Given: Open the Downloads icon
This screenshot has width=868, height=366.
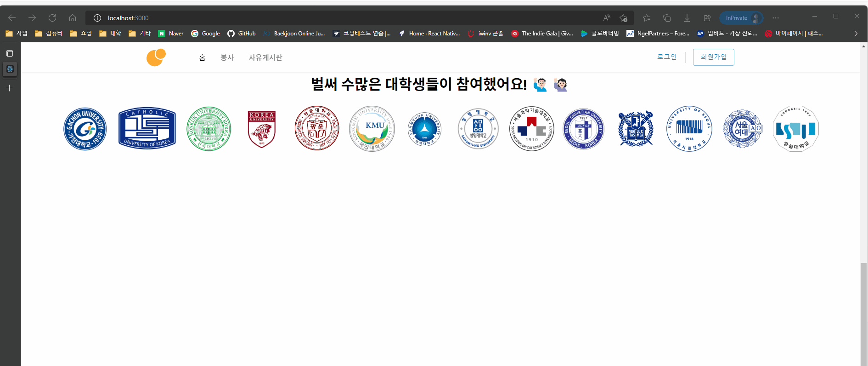Looking at the screenshot, I should (x=687, y=18).
